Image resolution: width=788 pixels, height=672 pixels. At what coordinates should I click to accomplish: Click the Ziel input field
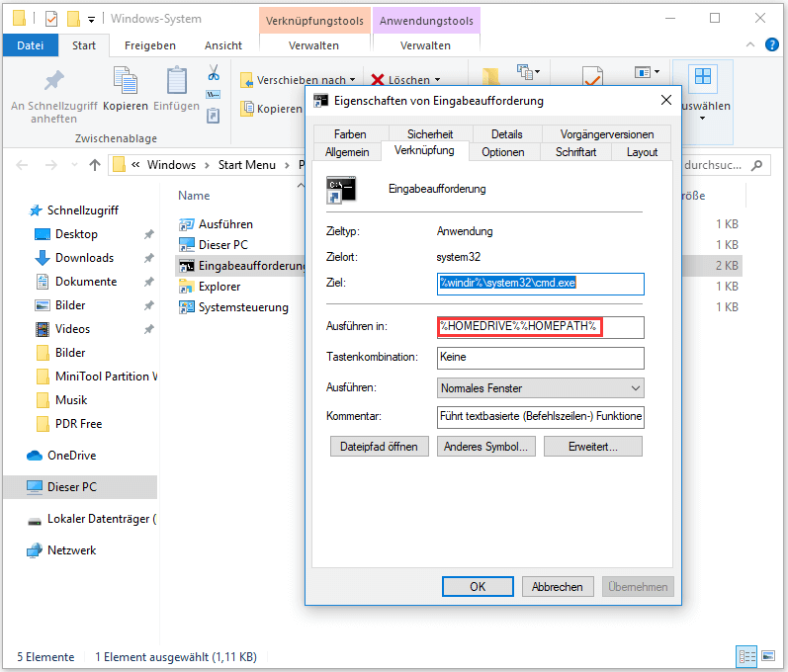click(x=540, y=284)
